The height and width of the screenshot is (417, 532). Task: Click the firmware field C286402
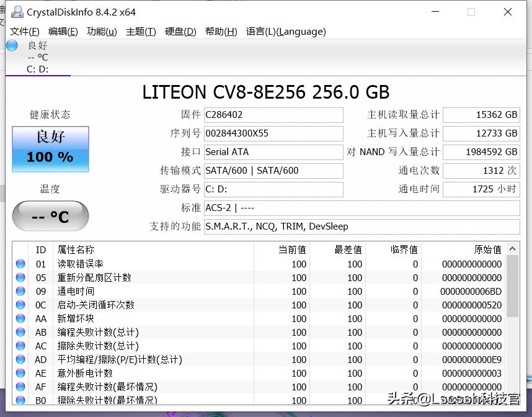(273, 115)
